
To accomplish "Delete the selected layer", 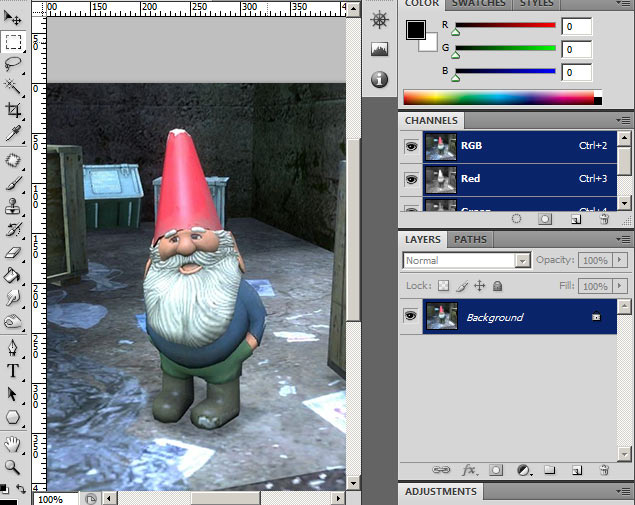I will (x=604, y=470).
